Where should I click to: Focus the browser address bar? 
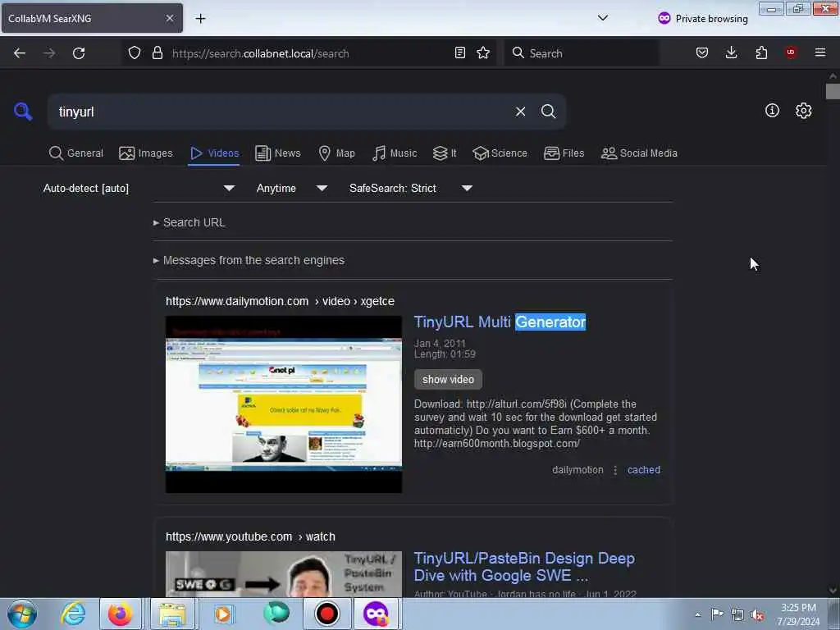pos(308,53)
